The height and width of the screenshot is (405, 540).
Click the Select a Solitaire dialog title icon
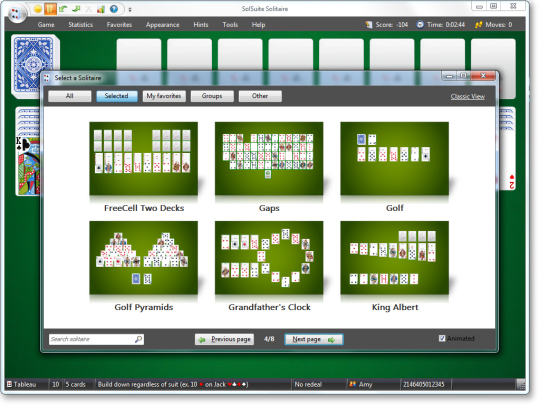point(47,78)
